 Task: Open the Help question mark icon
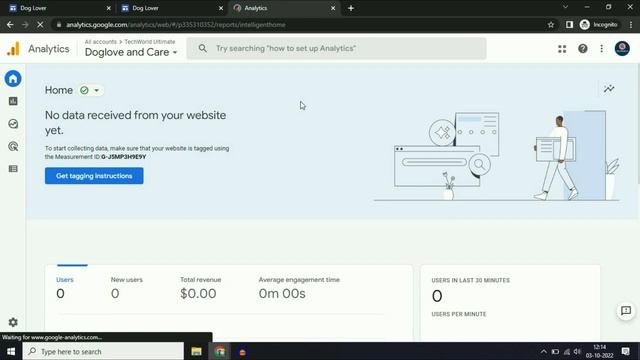(582, 49)
